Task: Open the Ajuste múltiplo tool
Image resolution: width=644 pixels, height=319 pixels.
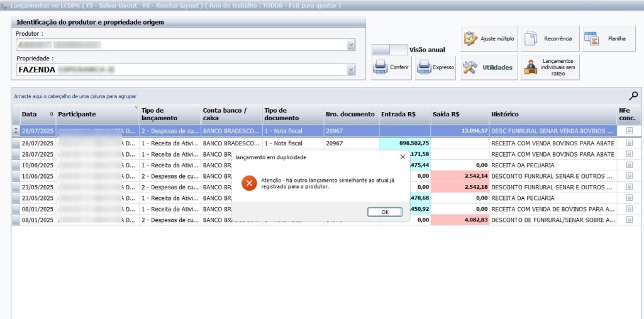Action: coord(489,39)
